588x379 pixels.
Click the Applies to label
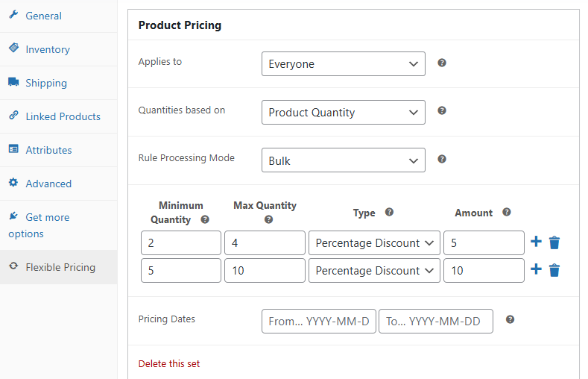pos(160,61)
